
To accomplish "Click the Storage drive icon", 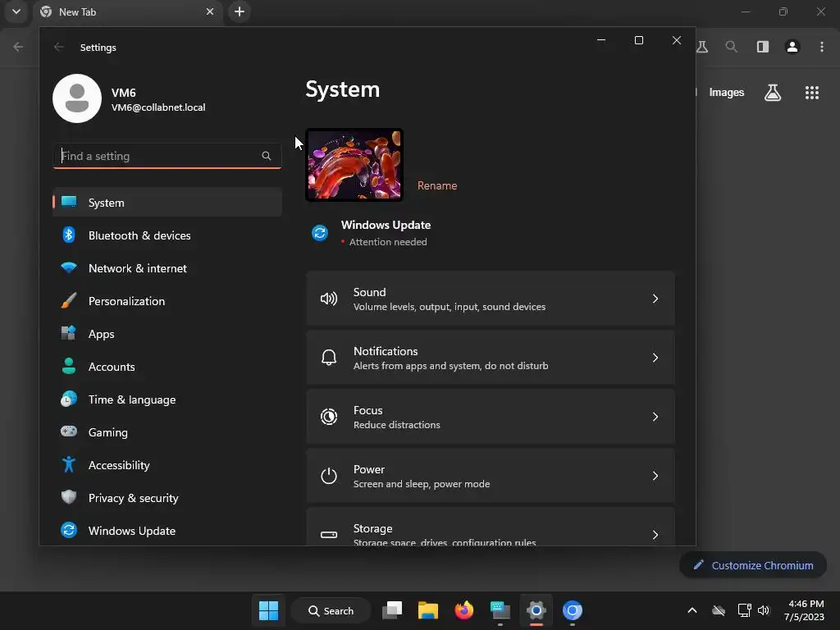I will tap(328, 534).
